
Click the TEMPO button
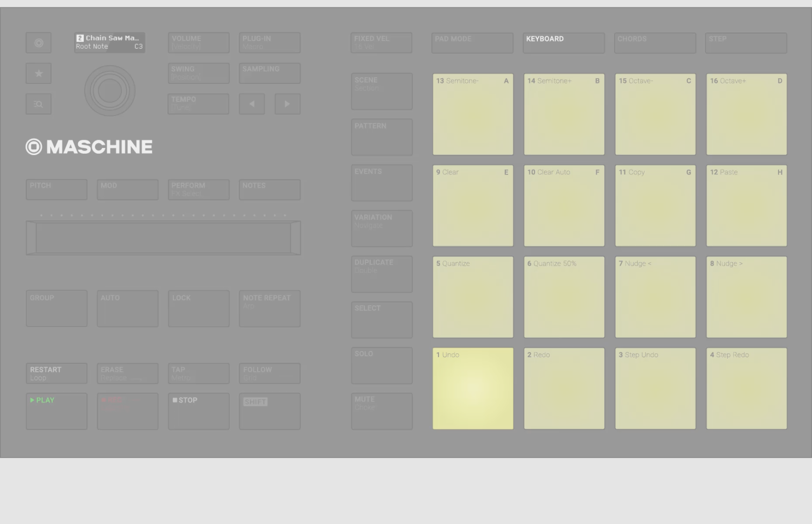pyautogui.click(x=198, y=104)
